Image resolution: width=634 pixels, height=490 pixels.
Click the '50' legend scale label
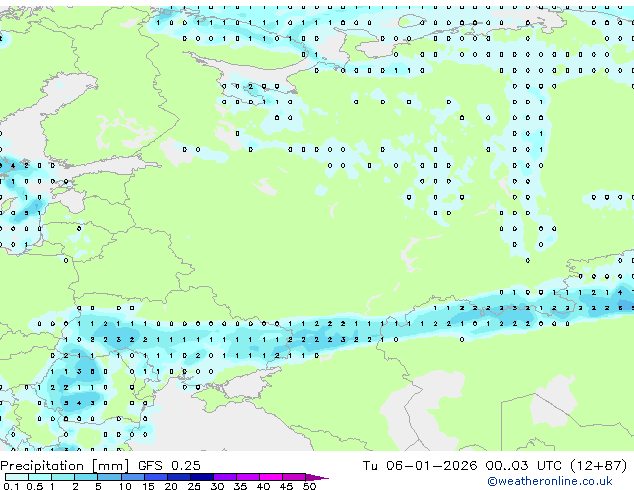click(309, 486)
